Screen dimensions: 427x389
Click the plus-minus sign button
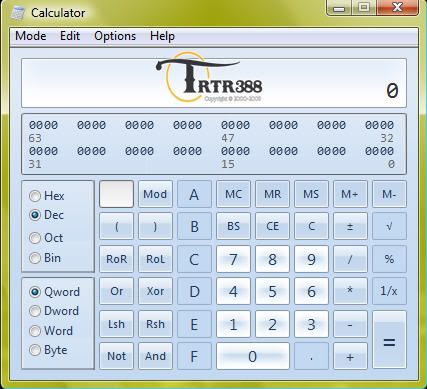pos(350,226)
